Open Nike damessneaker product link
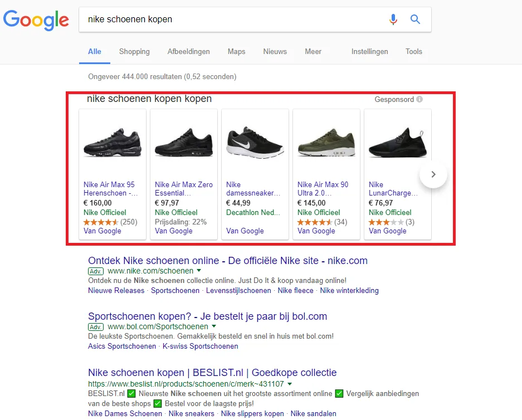522x420 pixels. point(253,189)
